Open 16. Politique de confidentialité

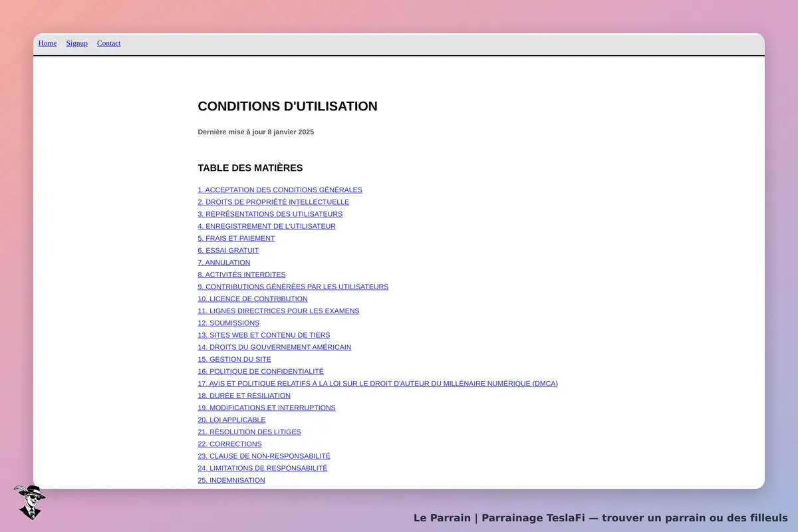[261, 371]
